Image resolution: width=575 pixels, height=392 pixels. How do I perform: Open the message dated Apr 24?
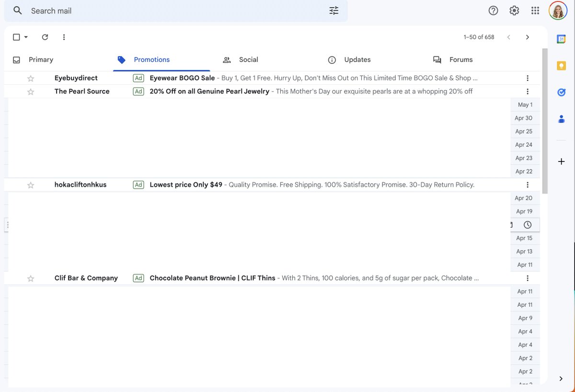(x=524, y=145)
